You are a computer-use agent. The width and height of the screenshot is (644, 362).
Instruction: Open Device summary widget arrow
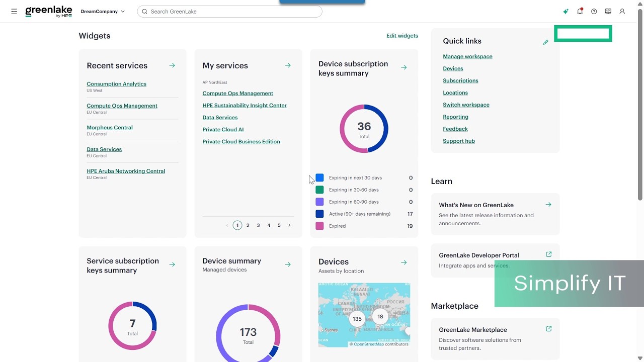(288, 264)
